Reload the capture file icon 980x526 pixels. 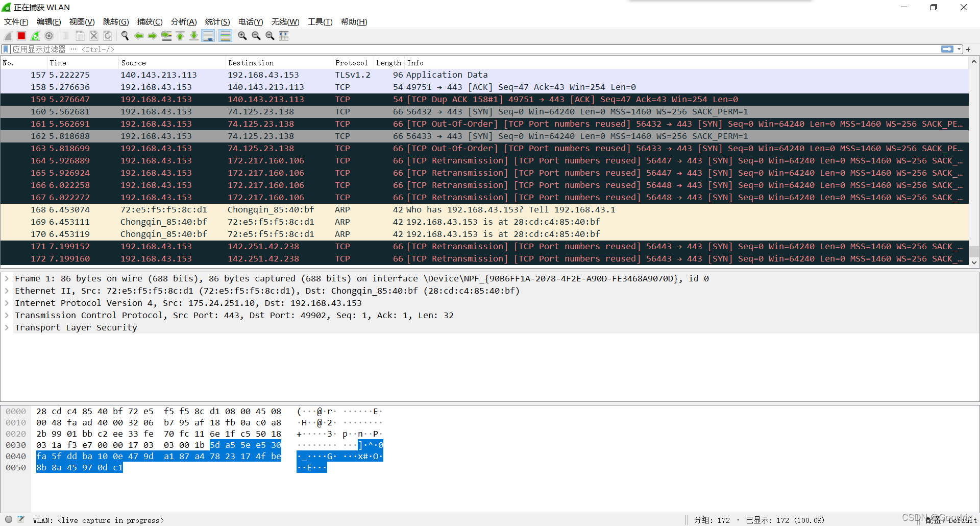click(108, 36)
